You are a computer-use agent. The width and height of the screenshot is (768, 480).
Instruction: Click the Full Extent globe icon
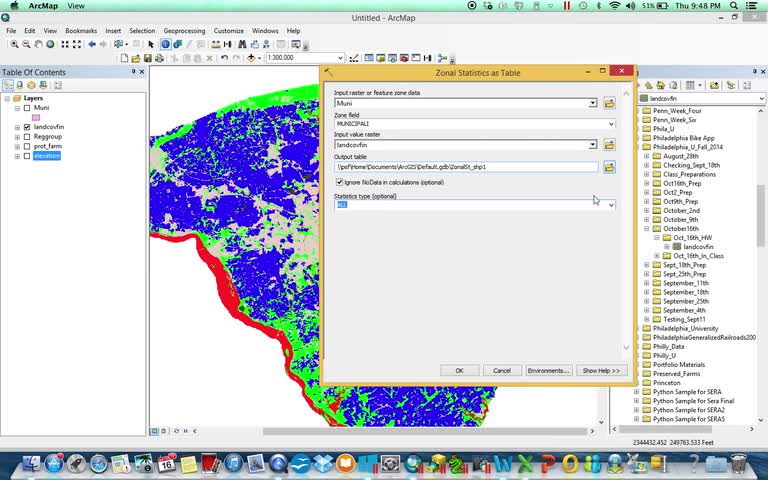click(50, 44)
